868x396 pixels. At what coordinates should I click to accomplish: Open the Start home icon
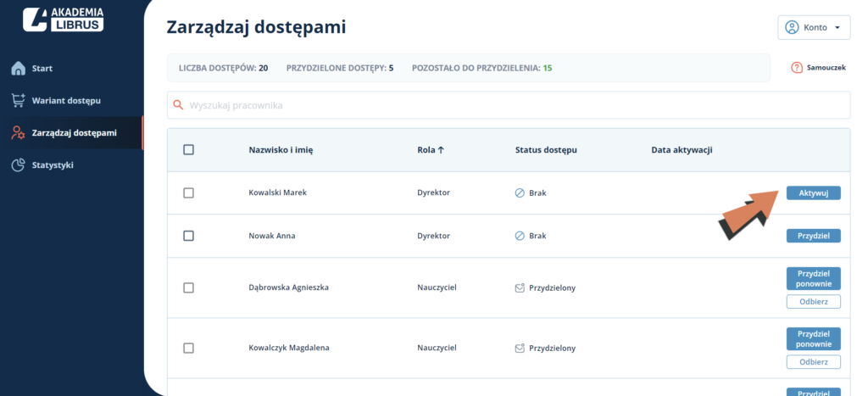point(19,68)
